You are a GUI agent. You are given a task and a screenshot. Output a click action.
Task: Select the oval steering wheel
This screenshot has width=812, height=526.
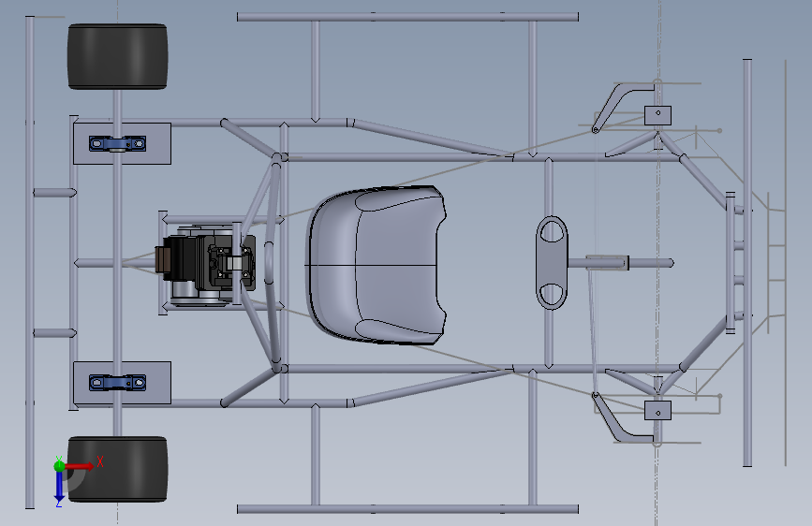click(552, 263)
